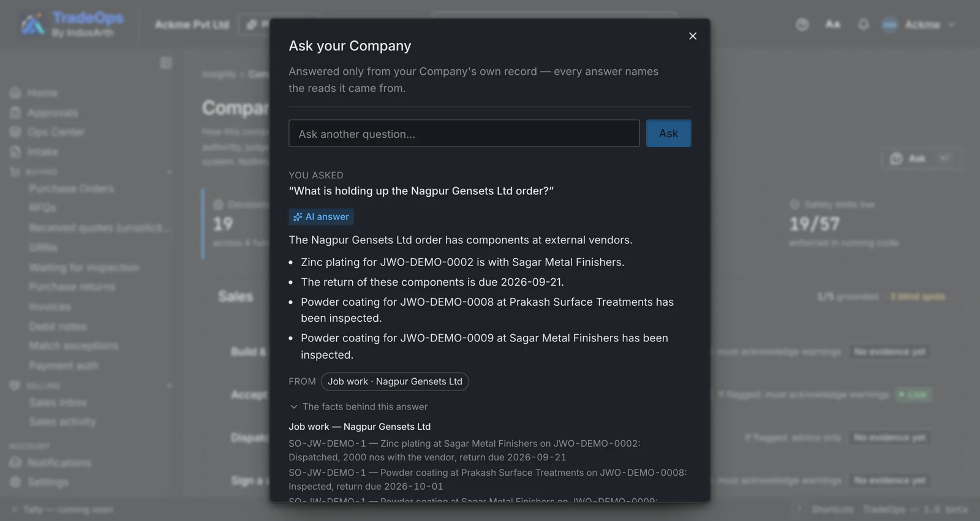Click the bullet 'return of these components is due 2026-09-21'
The image size is (980, 521).
(432, 282)
